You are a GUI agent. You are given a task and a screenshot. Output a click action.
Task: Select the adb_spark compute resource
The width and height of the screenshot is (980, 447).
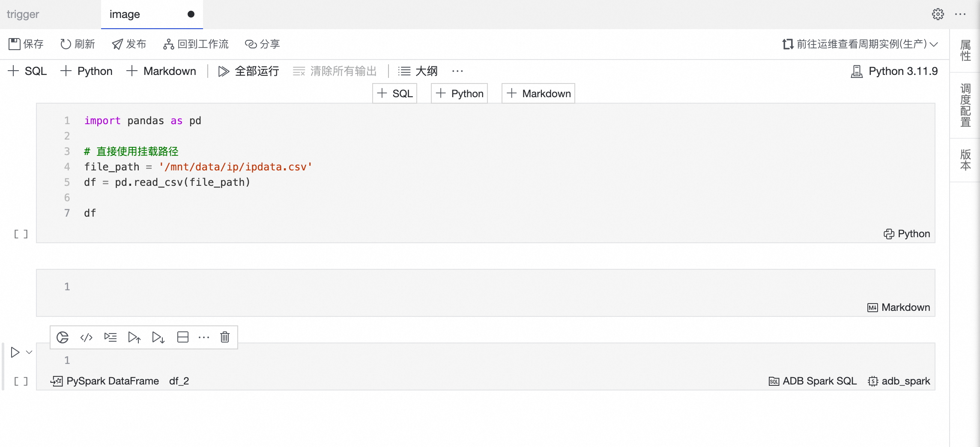899,381
